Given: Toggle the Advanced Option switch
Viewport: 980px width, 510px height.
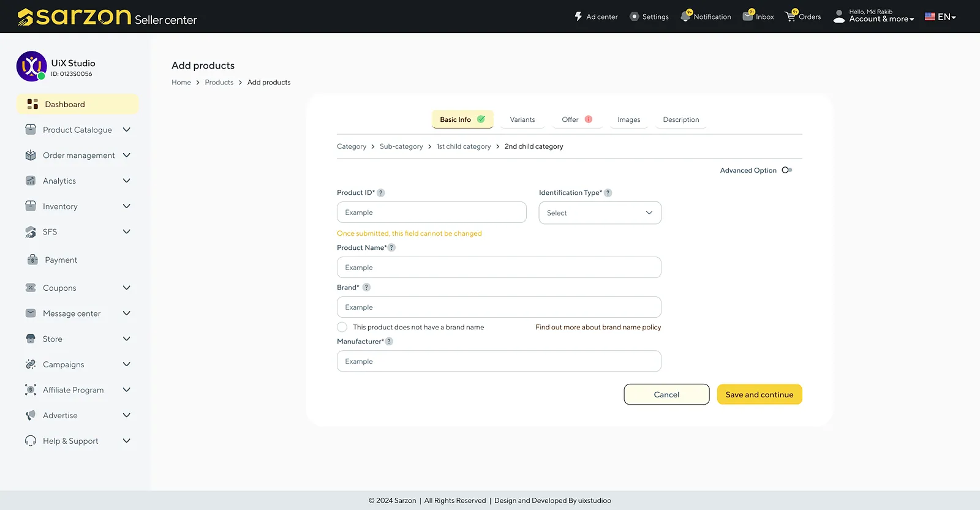Looking at the screenshot, I should 787,170.
